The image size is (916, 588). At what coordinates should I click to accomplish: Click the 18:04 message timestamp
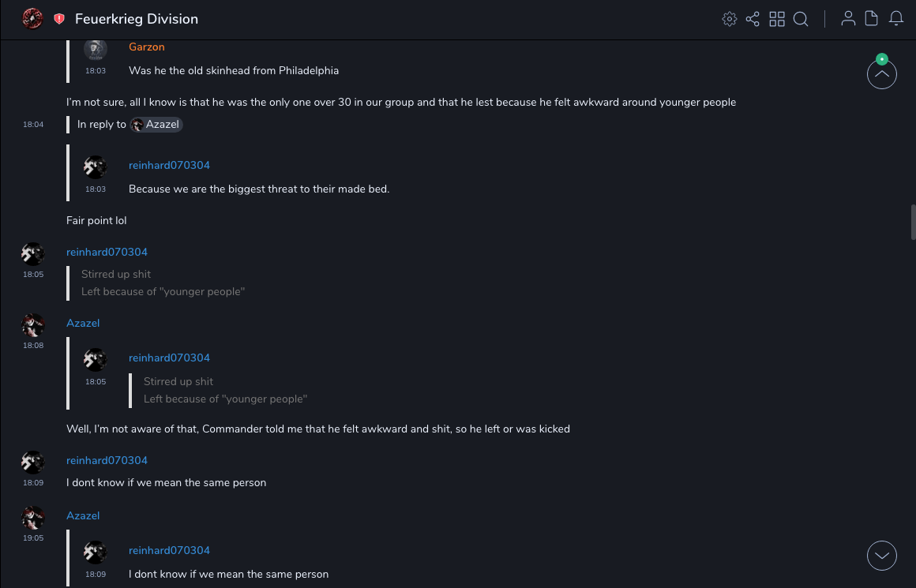[33, 125]
